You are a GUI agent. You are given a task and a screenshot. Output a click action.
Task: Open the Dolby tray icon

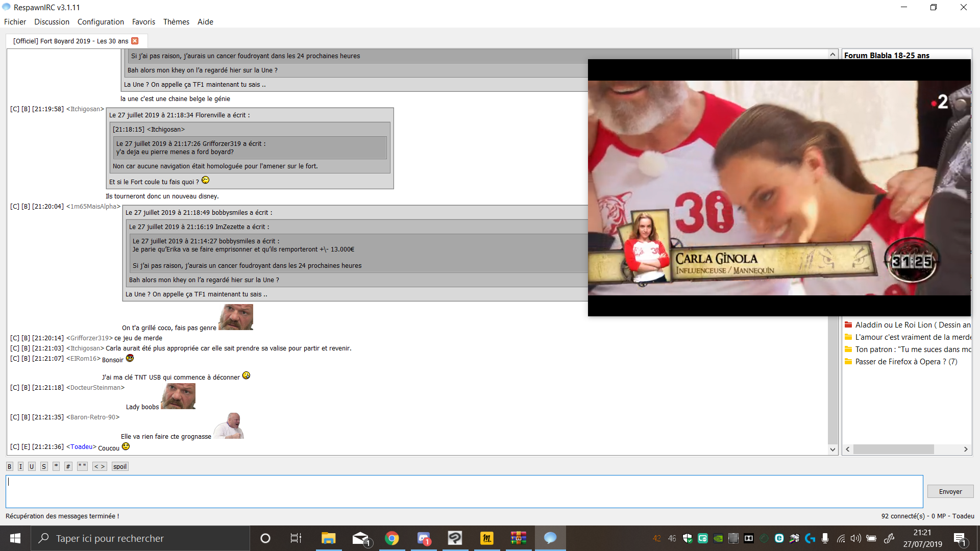pos(749,538)
